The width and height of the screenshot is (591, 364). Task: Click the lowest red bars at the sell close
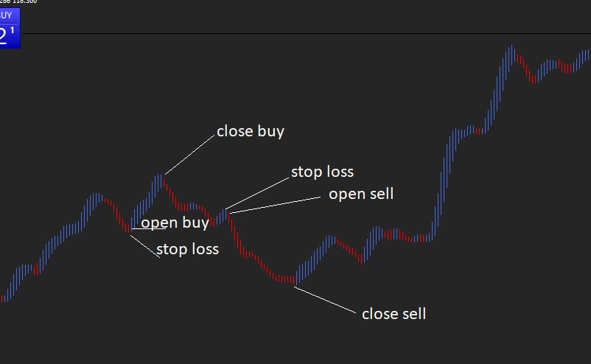pos(290,279)
